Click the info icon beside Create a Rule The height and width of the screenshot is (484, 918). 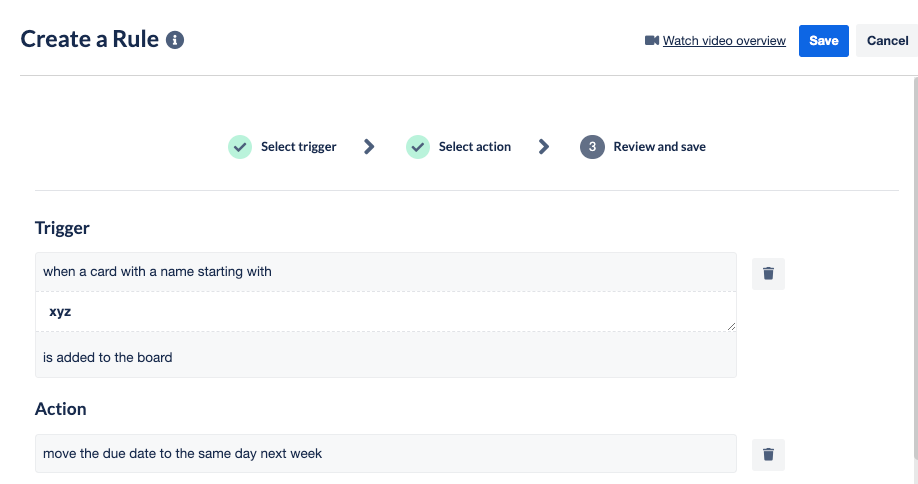(x=174, y=40)
